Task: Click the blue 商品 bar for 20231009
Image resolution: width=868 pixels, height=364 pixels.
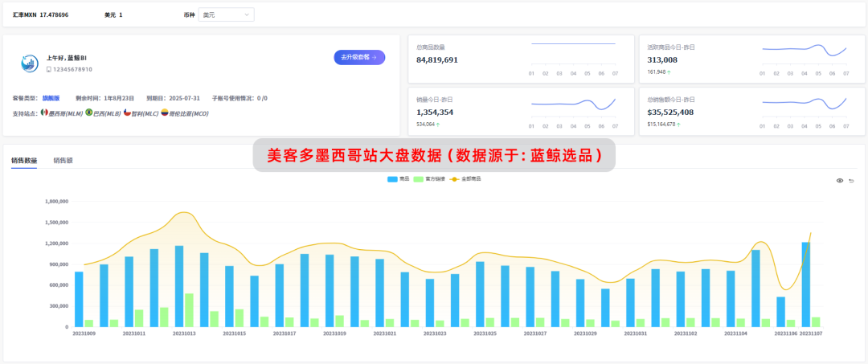Action: [79, 299]
